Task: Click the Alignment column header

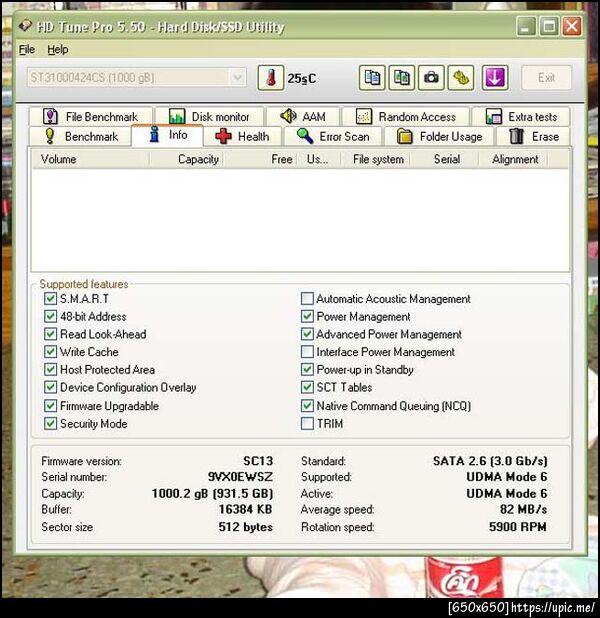Action: (513, 159)
